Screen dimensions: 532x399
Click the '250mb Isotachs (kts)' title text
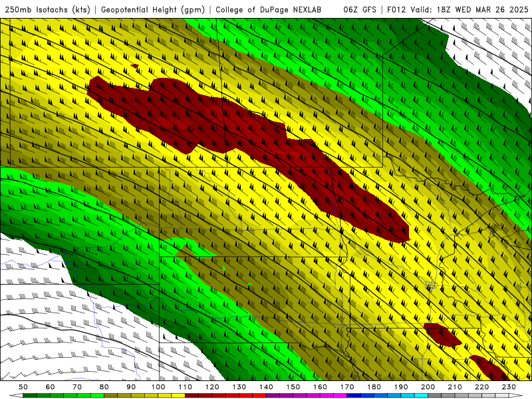tap(47, 10)
